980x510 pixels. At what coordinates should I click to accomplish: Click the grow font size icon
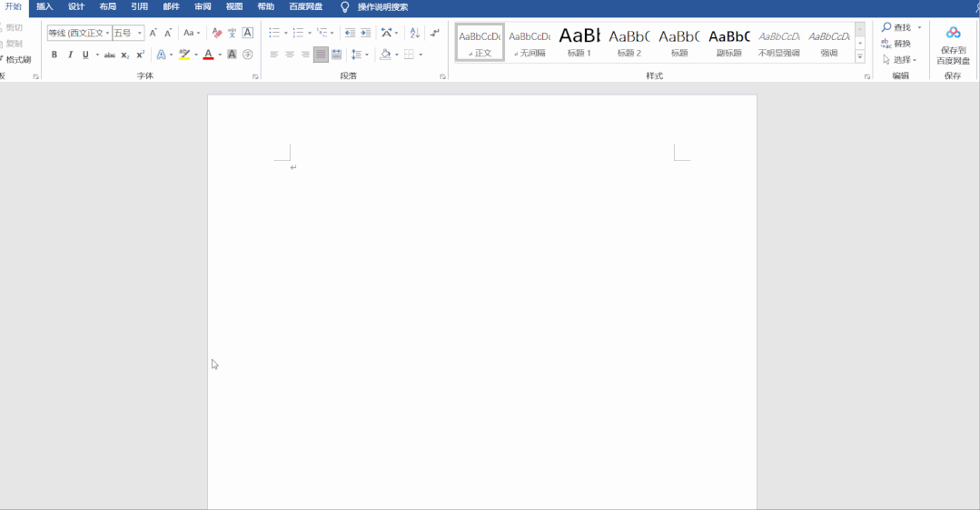(153, 33)
